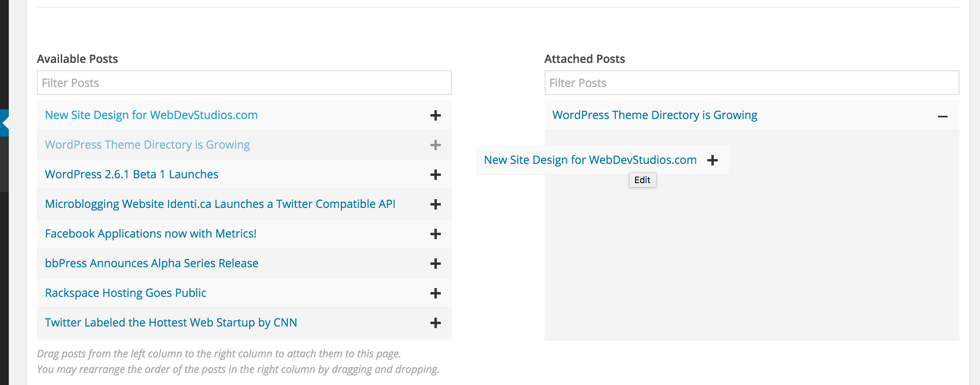Click the plus icon for WordPress 2.6.1 Beta 1 Launches
Screen dimensions: 980x385
click(x=435, y=175)
